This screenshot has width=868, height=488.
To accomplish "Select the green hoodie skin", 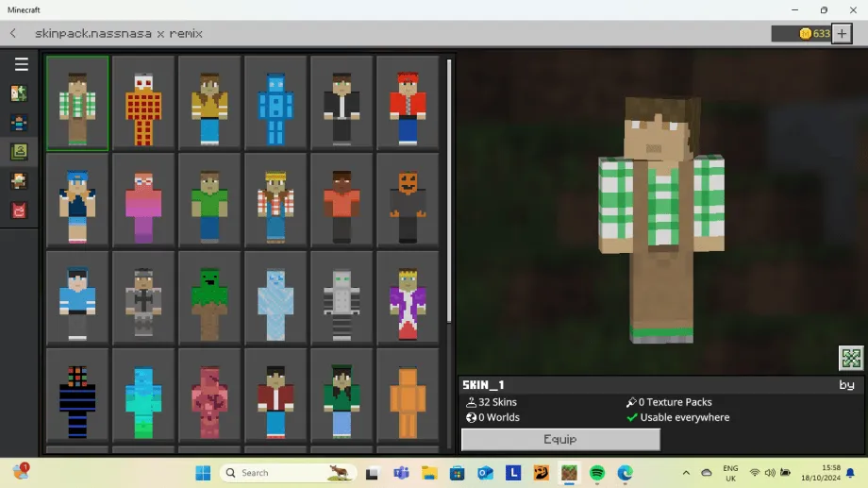I will 342,395.
